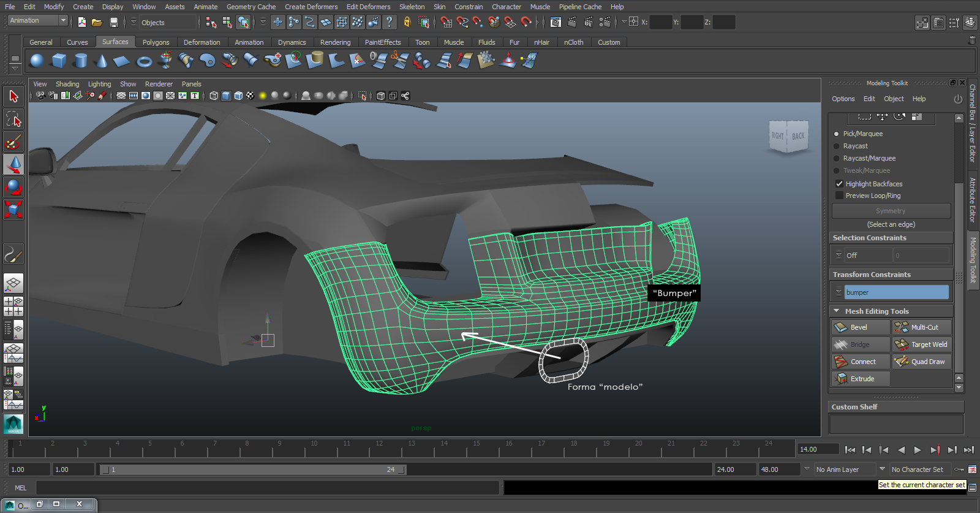Screen dimensions: 980x513
Task: Click the NURBS cube shelf icon
Action: 59,61
